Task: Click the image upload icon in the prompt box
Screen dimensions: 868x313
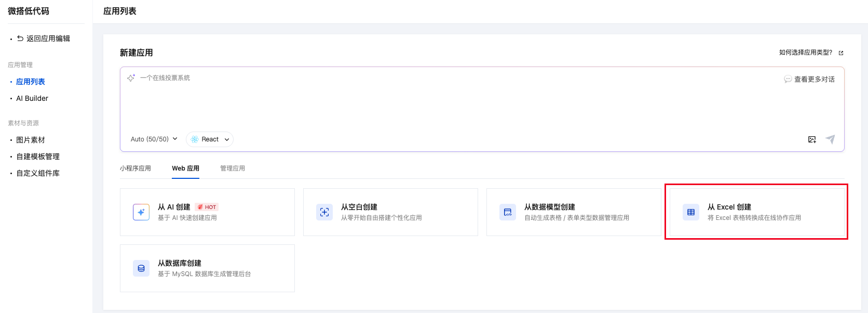Action: [x=812, y=139]
